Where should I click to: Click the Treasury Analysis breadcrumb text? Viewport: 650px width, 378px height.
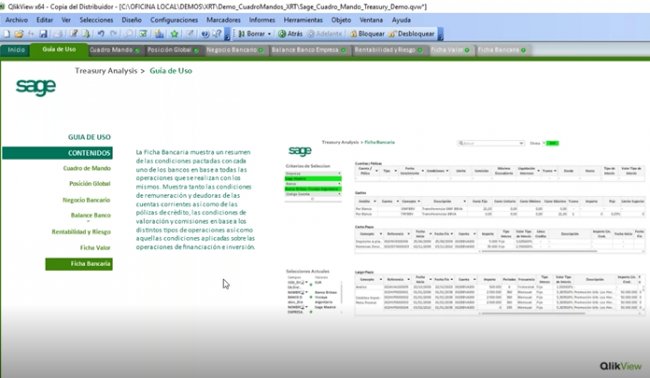(x=106, y=71)
